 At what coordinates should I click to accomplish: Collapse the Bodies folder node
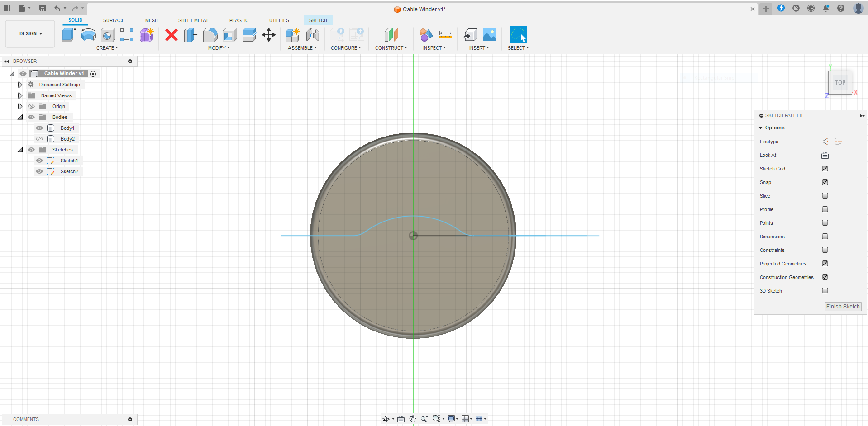click(20, 117)
